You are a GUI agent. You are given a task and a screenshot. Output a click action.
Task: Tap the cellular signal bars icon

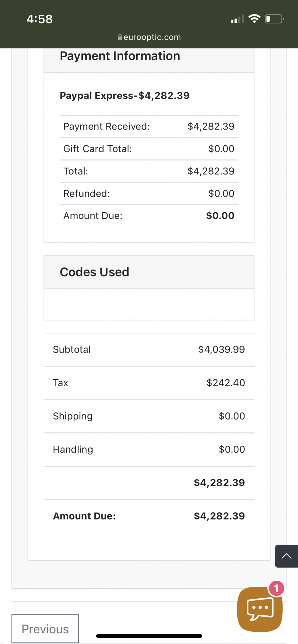click(x=237, y=19)
